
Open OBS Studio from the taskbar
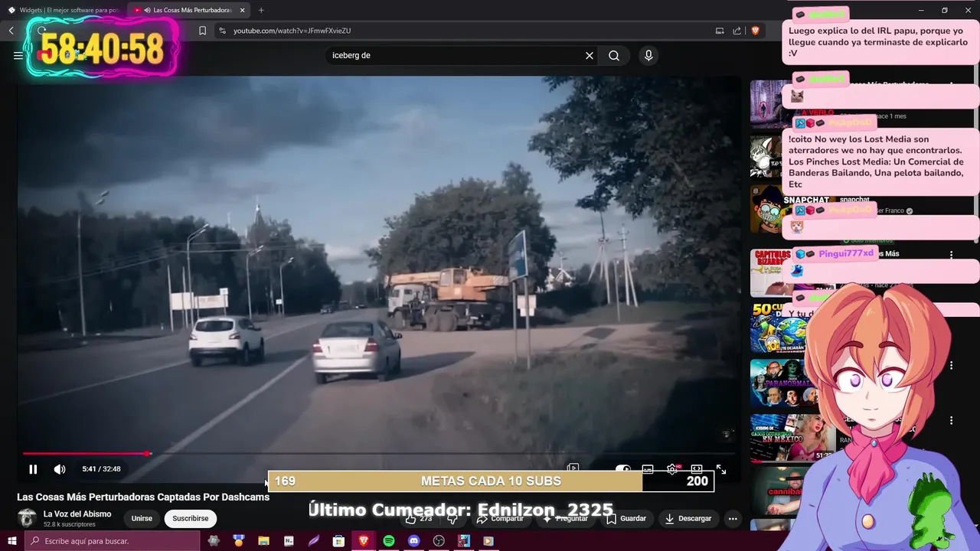point(439,541)
